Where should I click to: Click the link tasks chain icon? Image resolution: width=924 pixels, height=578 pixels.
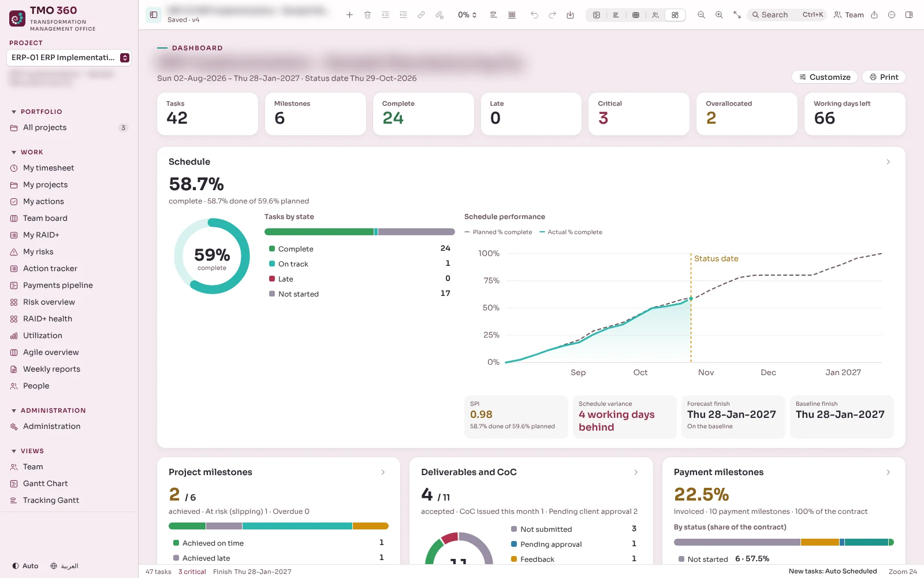(421, 15)
